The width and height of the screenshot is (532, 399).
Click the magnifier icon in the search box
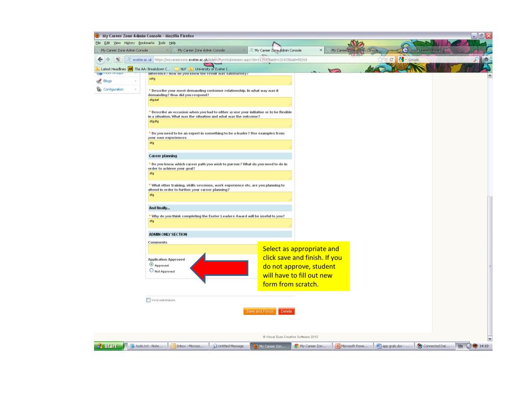[476, 59]
